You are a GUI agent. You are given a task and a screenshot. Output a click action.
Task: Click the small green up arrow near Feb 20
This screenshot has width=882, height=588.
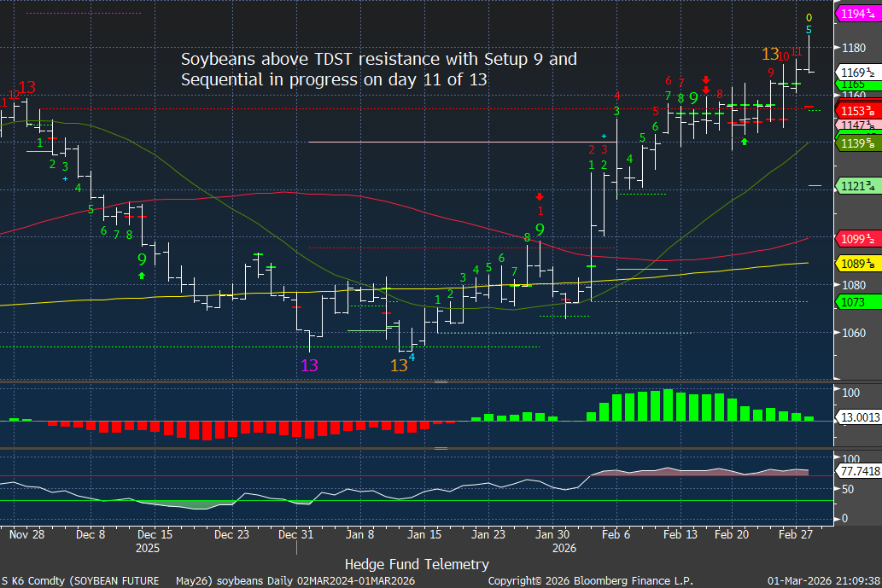745,141
